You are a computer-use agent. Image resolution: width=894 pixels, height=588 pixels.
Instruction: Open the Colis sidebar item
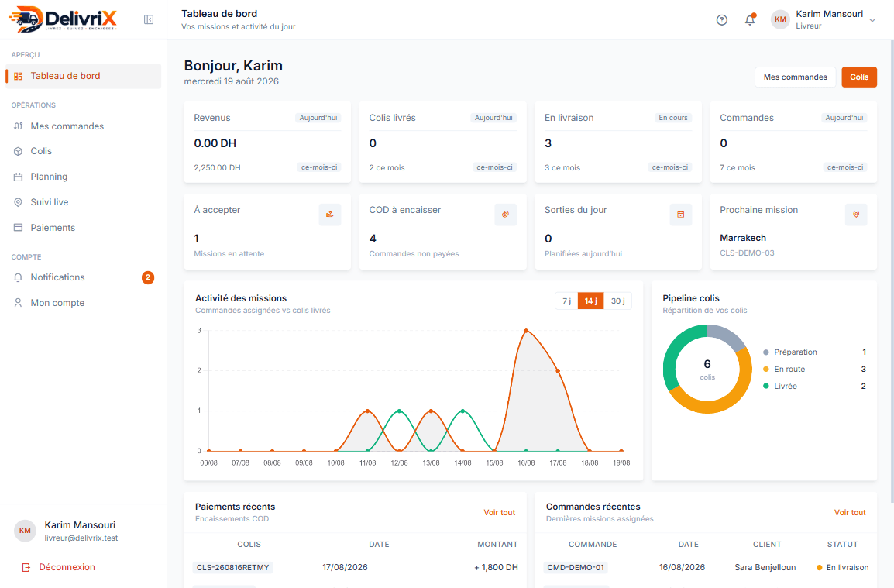[83, 151]
